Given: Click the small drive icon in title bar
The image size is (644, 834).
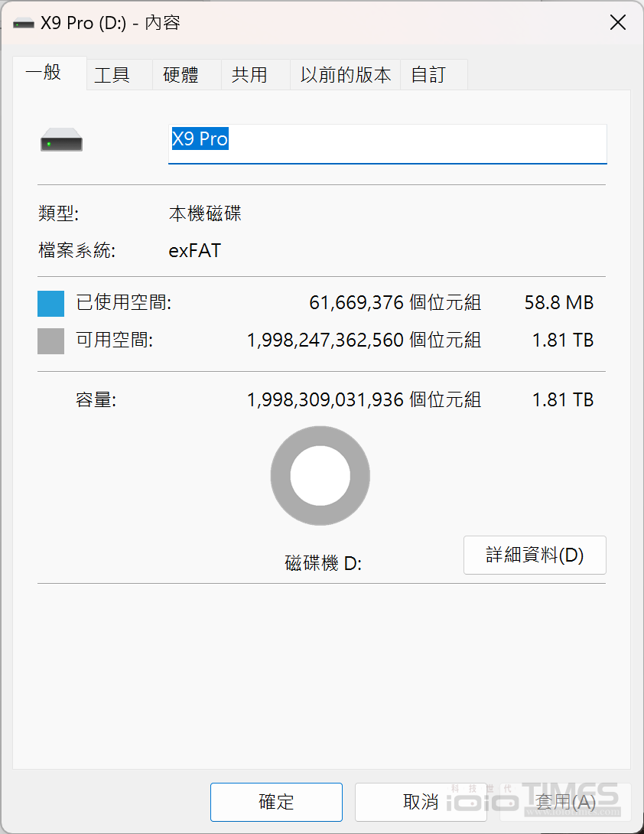Looking at the screenshot, I should tap(24, 23).
